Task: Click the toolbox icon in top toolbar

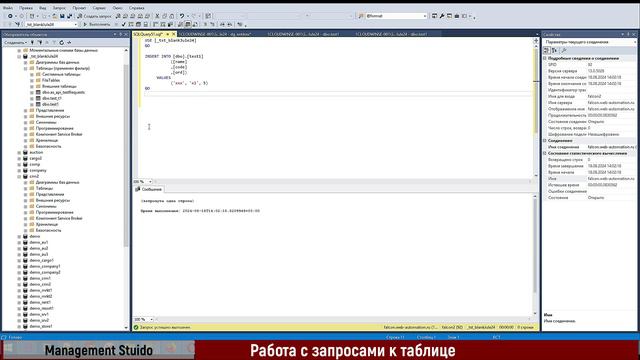Action: [457, 16]
